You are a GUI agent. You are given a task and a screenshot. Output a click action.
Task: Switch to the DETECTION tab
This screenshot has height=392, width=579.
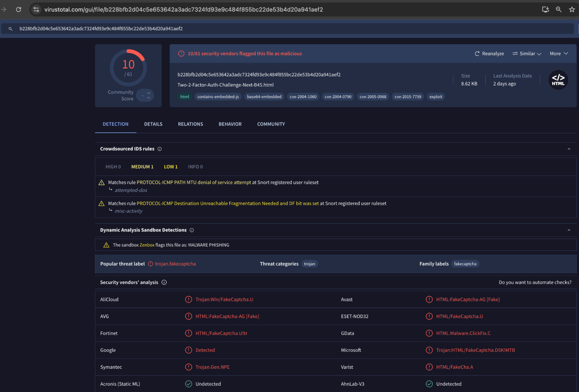(x=116, y=124)
